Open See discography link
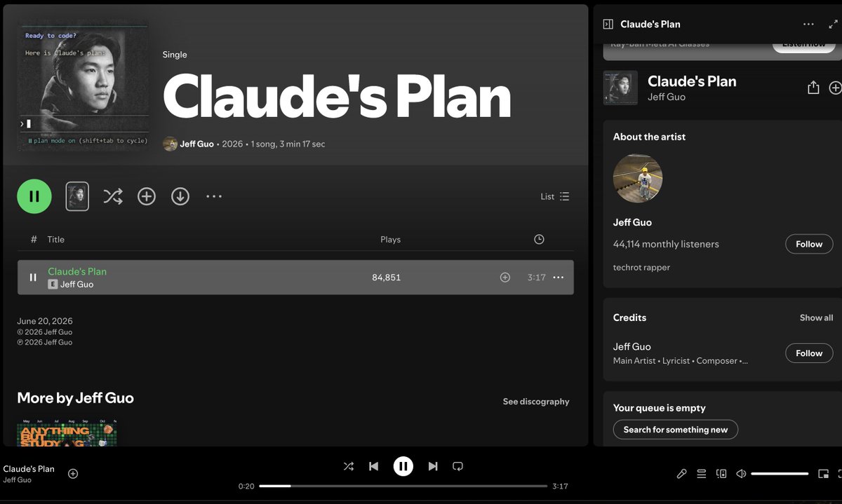The image size is (842, 504). point(536,402)
